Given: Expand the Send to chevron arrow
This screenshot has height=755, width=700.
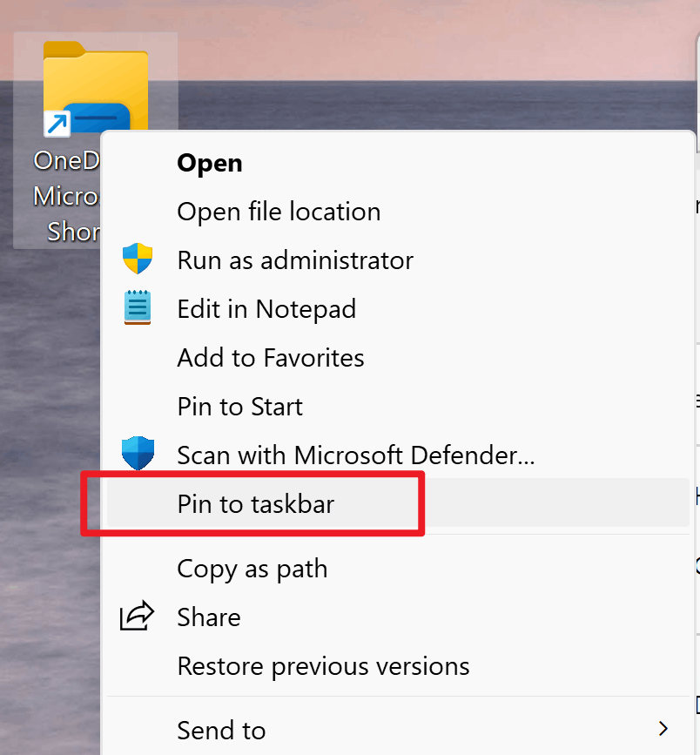Looking at the screenshot, I should [663, 729].
